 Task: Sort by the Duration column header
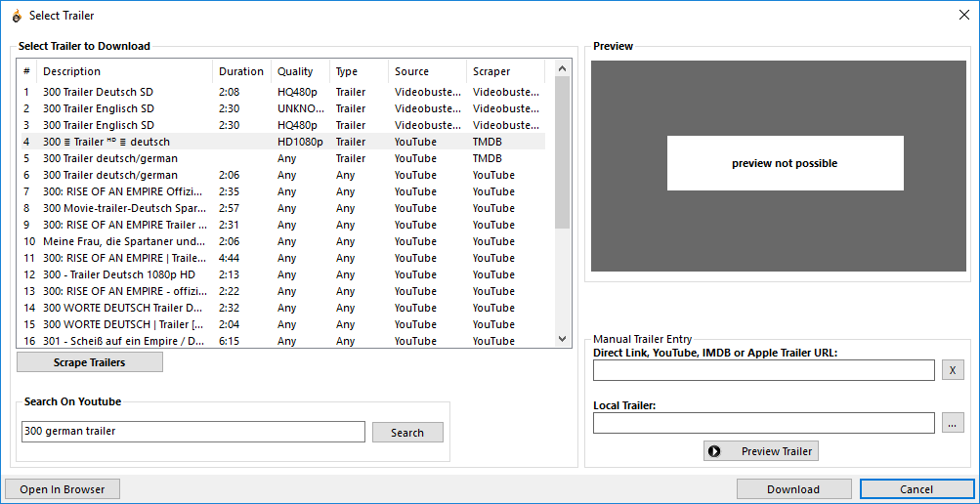(242, 71)
